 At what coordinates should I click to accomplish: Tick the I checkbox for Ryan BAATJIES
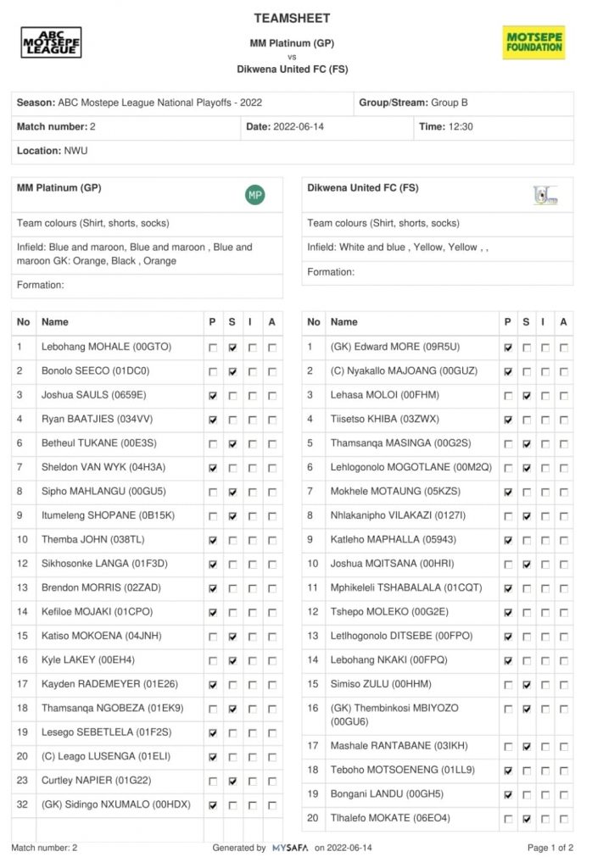click(252, 420)
